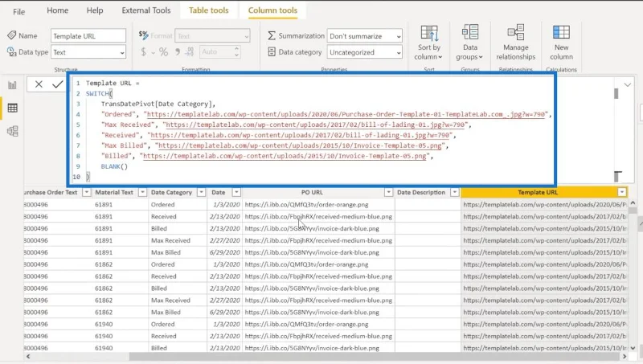Viewport: 643px width, 364px height.
Task: Click the decimal places icon
Action: (189, 52)
